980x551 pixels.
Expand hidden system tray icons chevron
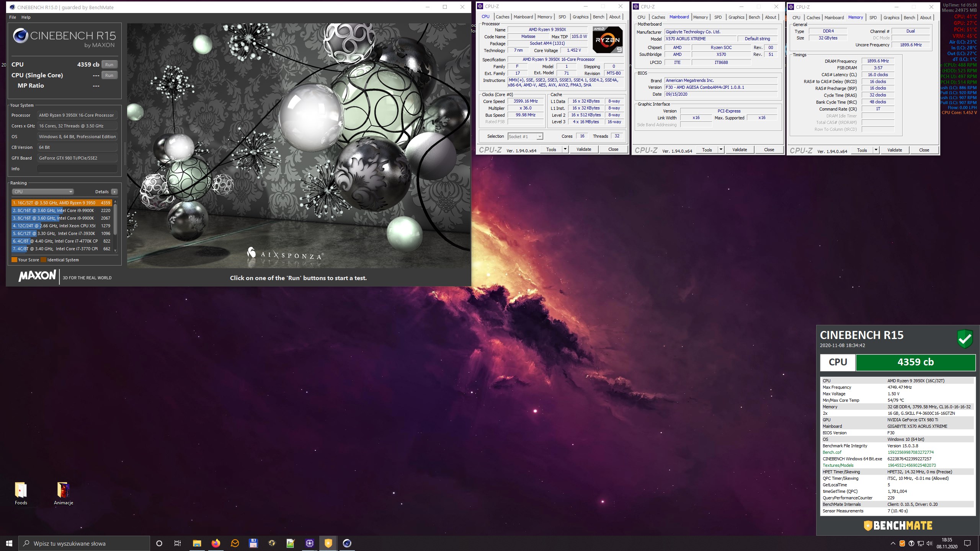(893, 543)
